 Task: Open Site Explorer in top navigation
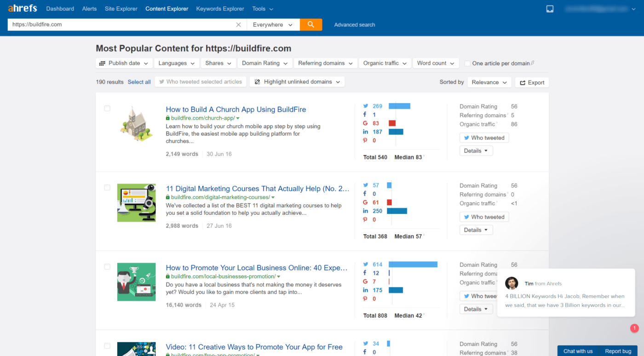[121, 9]
